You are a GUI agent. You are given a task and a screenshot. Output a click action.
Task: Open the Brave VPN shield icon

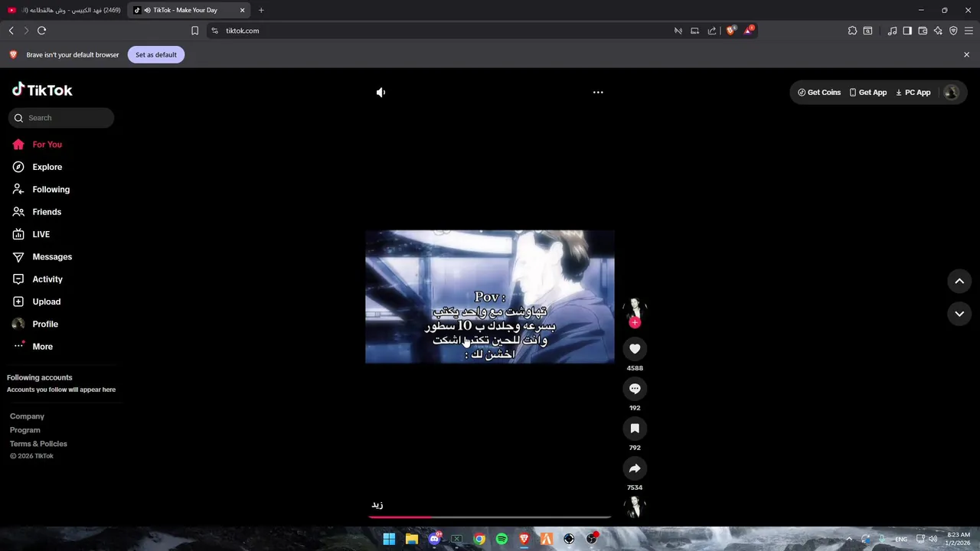(953, 31)
